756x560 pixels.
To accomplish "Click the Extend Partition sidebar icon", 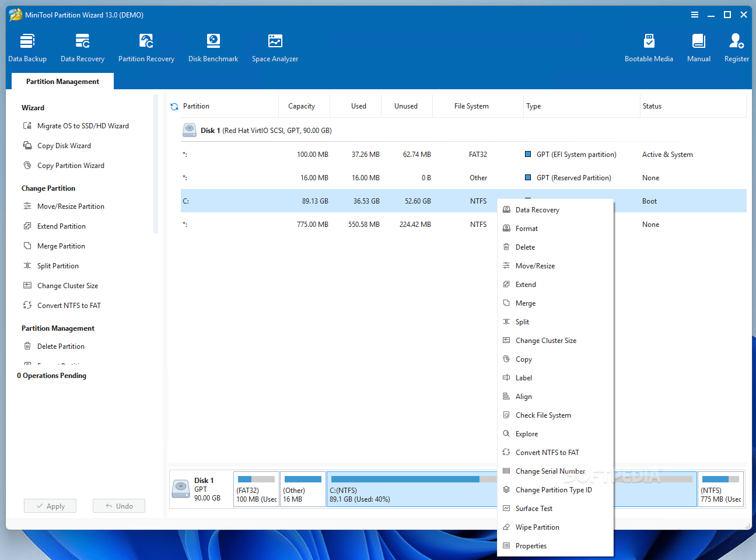I will [27, 226].
